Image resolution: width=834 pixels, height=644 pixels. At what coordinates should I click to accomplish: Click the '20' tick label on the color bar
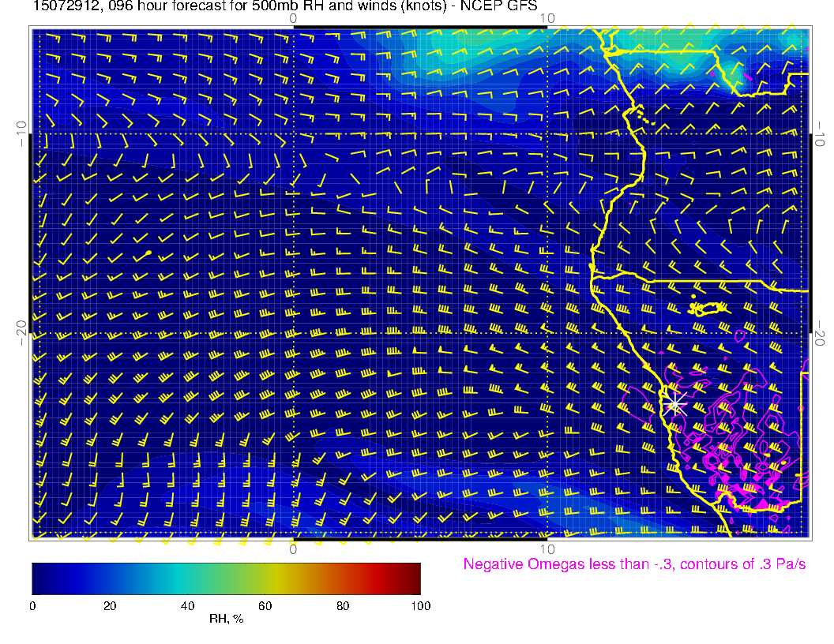[x=110, y=606]
